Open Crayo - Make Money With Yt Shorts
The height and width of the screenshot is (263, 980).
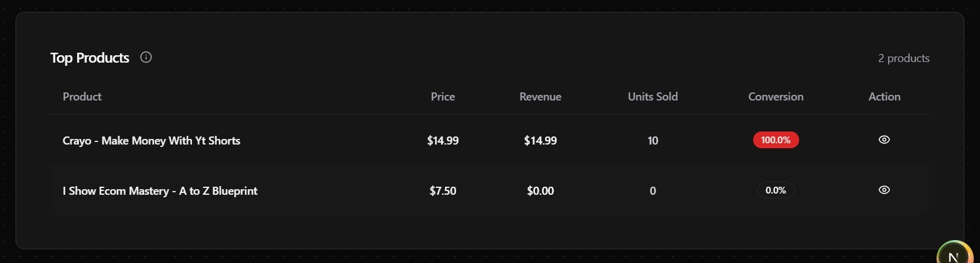coord(152,141)
